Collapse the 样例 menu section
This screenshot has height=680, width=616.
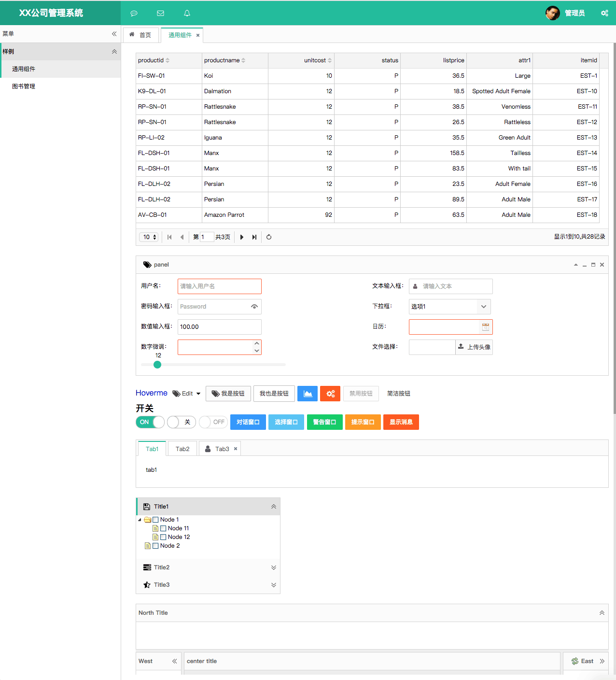tap(114, 52)
